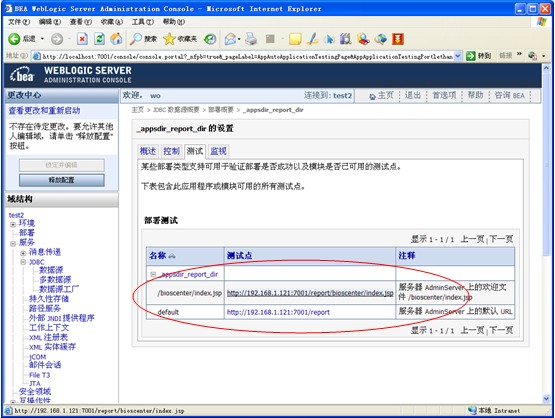Select 数据源 in the domain tree
Viewport: 555px width, 418px height.
coord(51,270)
